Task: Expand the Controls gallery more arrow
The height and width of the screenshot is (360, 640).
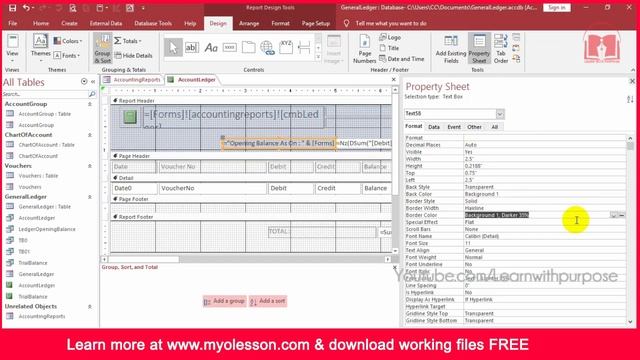Action: 318,58
